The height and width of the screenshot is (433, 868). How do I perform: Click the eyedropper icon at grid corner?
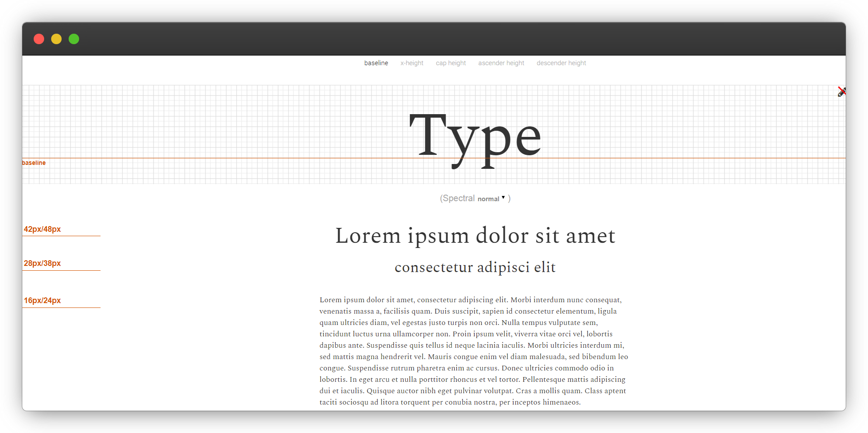(x=841, y=92)
